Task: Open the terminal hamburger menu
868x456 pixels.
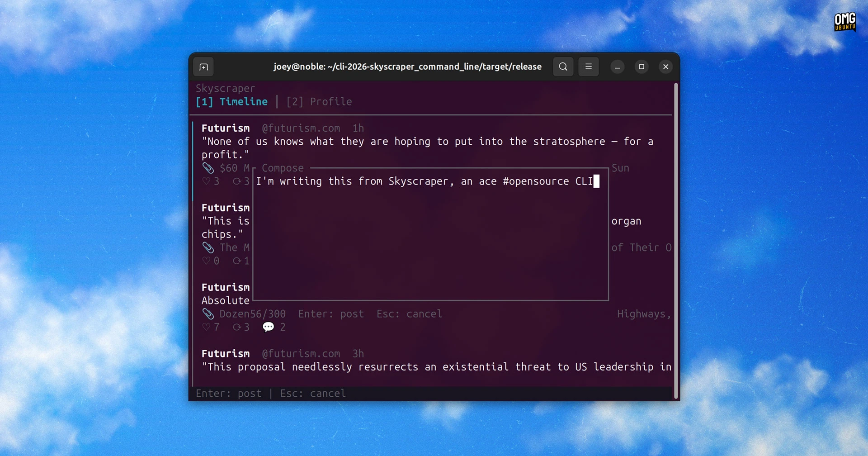Action: point(588,67)
